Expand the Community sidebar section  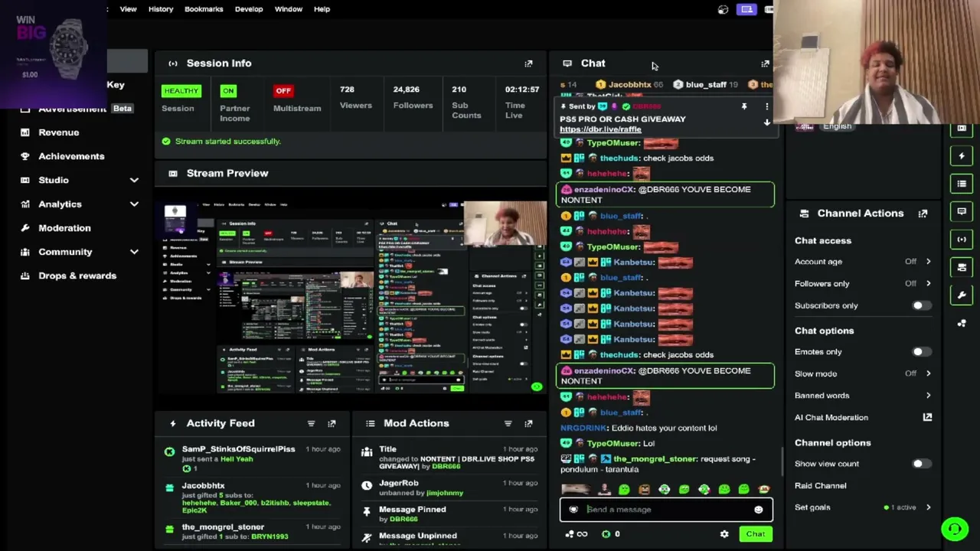click(134, 252)
